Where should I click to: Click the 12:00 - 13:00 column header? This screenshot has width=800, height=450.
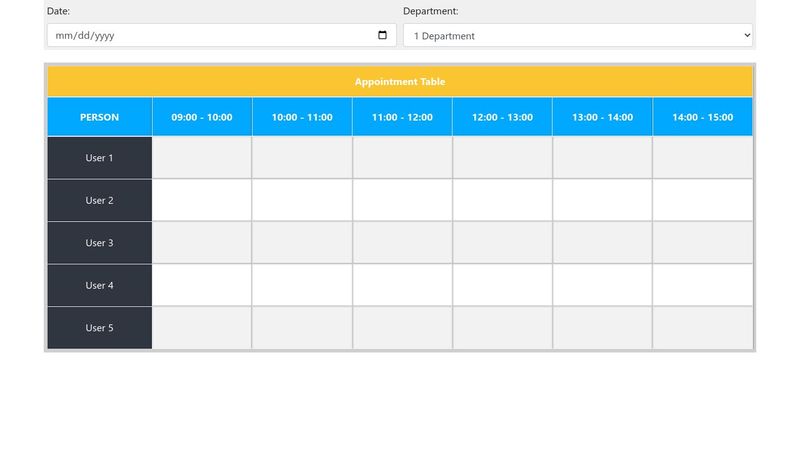pyautogui.click(x=503, y=117)
